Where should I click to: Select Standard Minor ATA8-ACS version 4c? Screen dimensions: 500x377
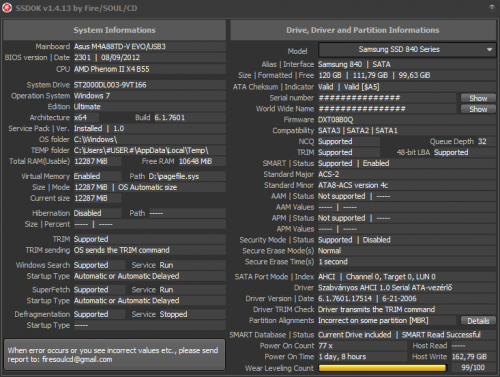(353, 185)
